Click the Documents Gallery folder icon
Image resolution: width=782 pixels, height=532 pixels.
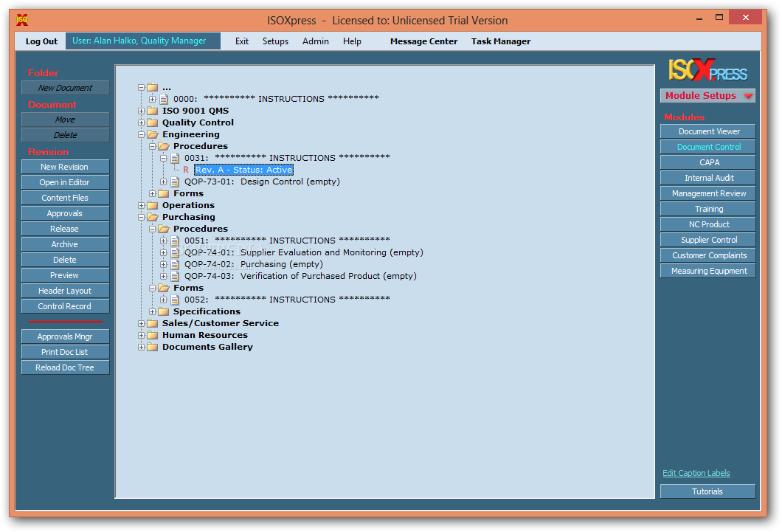(153, 347)
